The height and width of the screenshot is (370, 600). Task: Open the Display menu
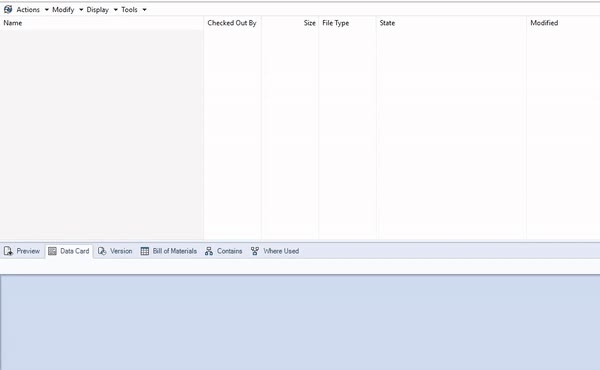(98, 10)
